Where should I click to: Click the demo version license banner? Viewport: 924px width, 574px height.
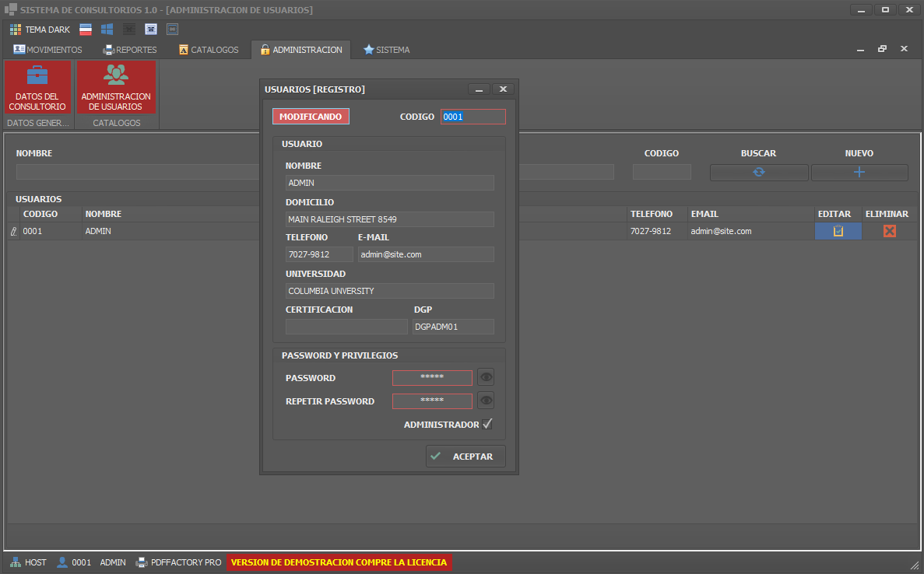pyautogui.click(x=339, y=562)
